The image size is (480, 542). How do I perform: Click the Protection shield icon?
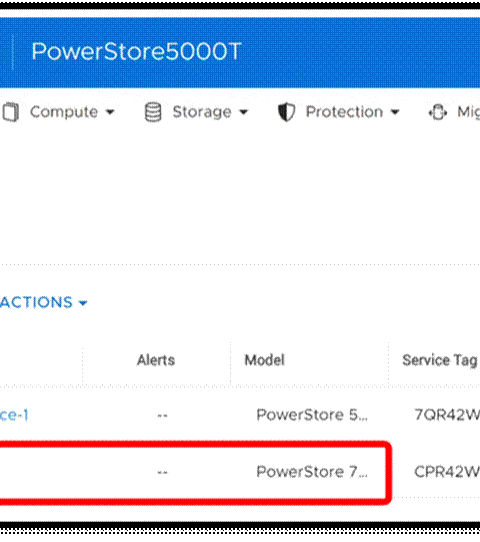[286, 112]
